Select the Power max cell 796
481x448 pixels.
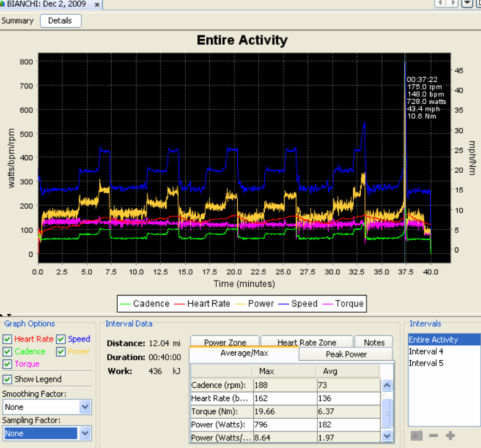tap(286, 425)
